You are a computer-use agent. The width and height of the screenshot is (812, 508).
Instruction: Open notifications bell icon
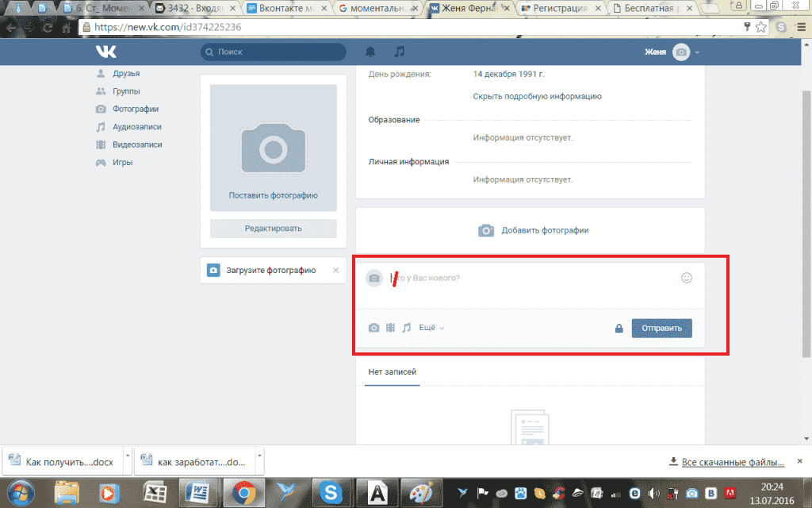pyautogui.click(x=370, y=52)
